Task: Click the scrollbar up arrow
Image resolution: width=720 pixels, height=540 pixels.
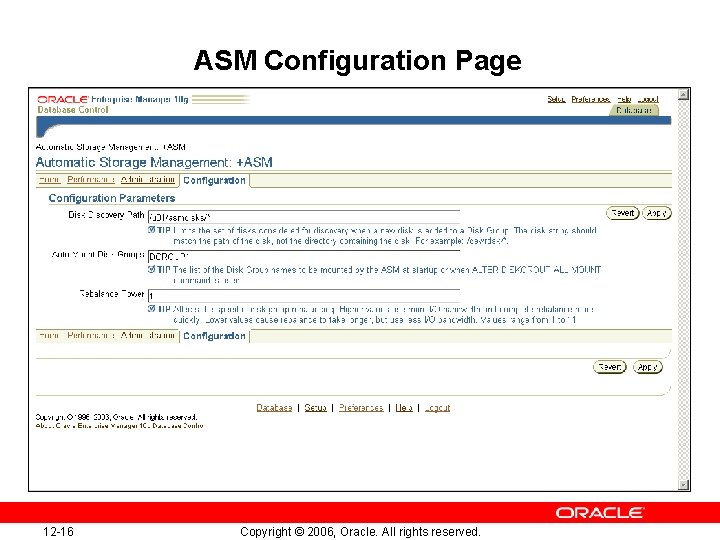Action: (x=683, y=95)
